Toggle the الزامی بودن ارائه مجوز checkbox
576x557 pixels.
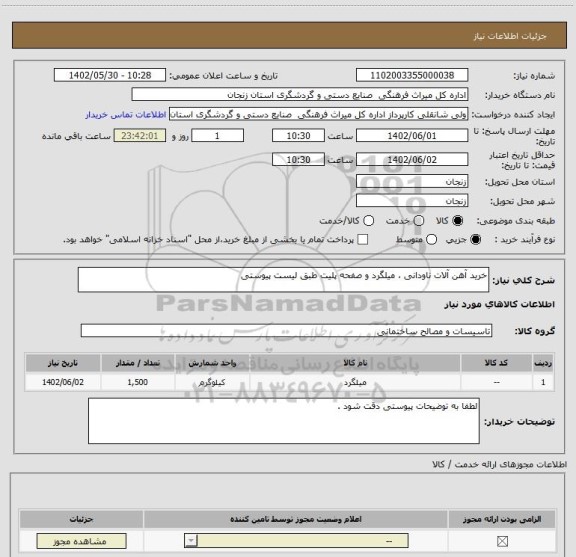502,541
